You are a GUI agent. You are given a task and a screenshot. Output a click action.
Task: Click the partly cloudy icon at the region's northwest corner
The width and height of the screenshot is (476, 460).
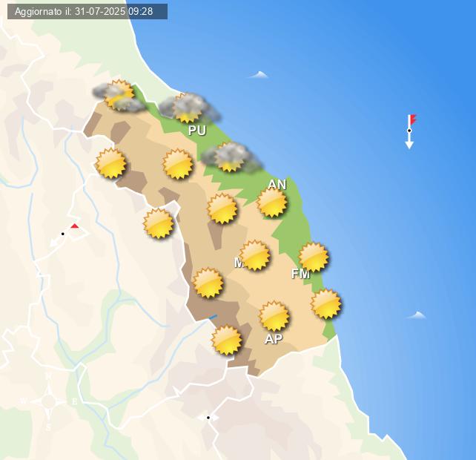click(x=119, y=95)
